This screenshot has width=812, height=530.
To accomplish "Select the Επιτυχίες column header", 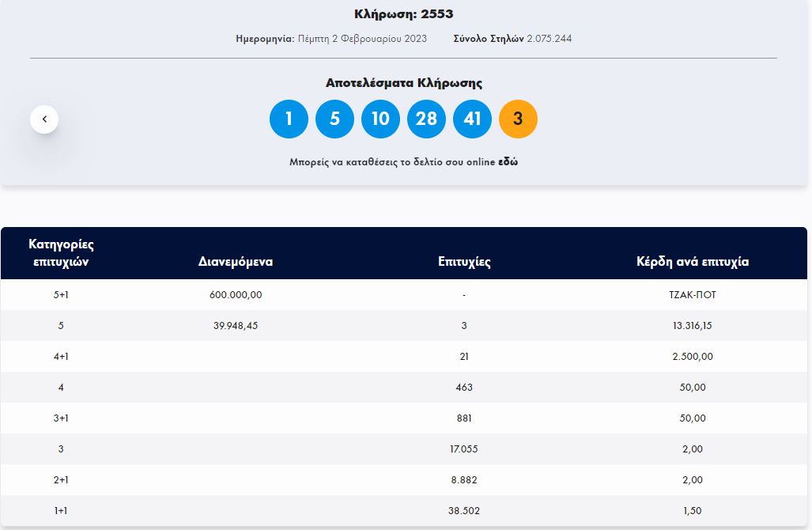I will tap(464, 261).
